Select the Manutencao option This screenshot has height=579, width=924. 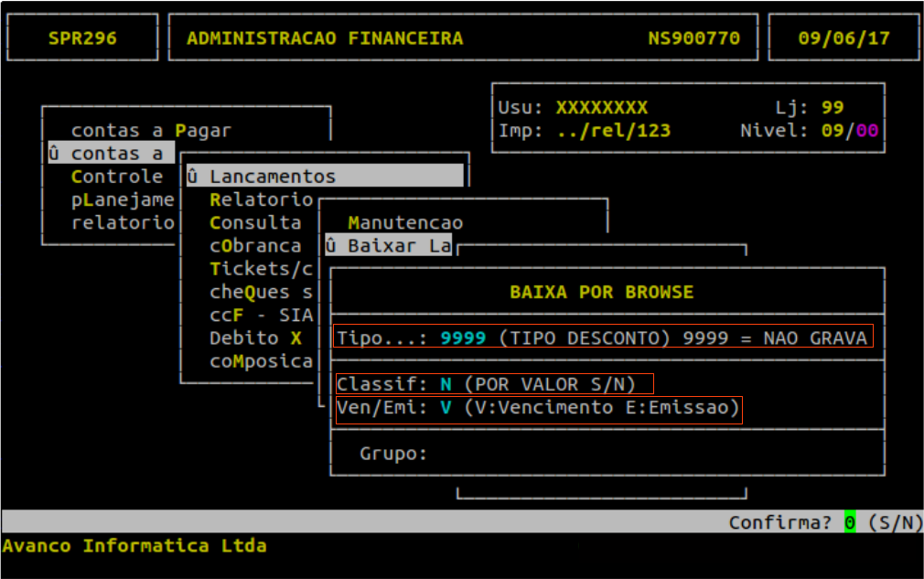405,222
